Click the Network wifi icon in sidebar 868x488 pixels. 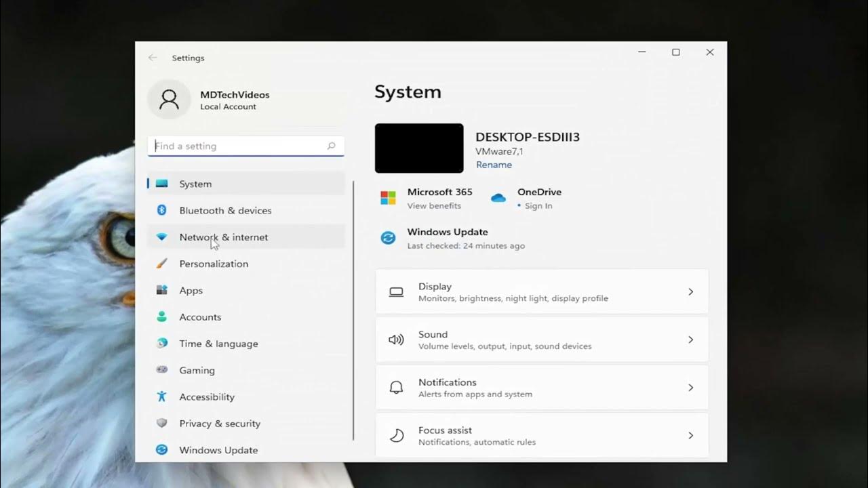(x=161, y=237)
